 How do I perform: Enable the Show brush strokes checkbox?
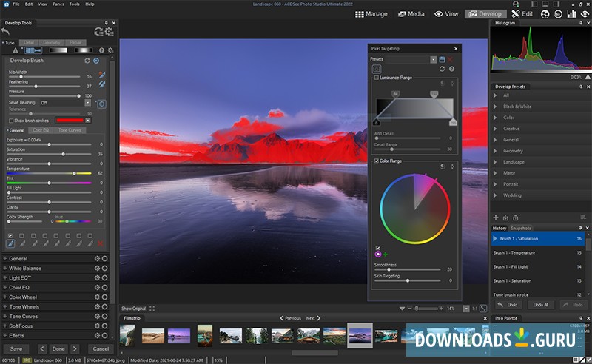tap(10, 120)
